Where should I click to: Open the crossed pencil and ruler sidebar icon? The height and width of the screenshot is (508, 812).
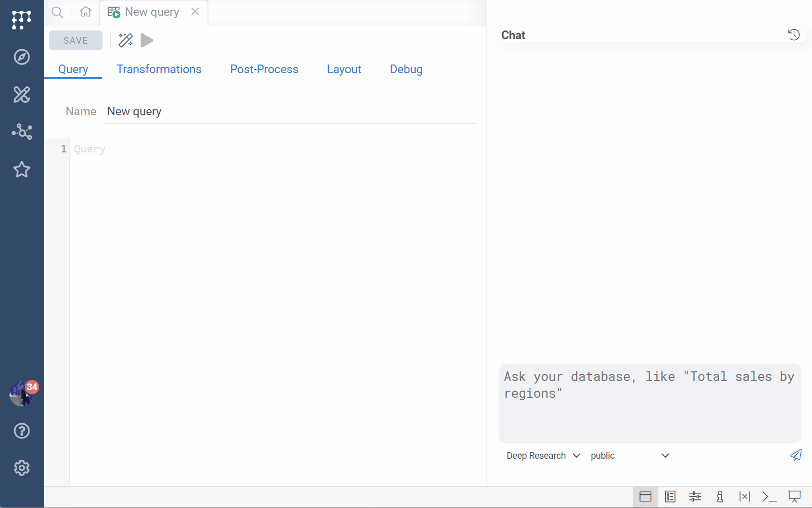[x=21, y=94]
